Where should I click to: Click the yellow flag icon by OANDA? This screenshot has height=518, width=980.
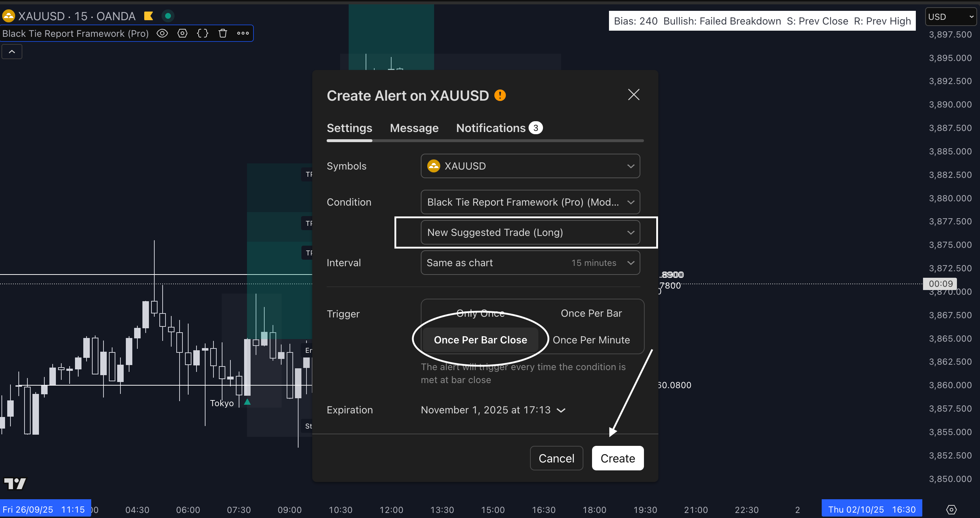click(148, 16)
